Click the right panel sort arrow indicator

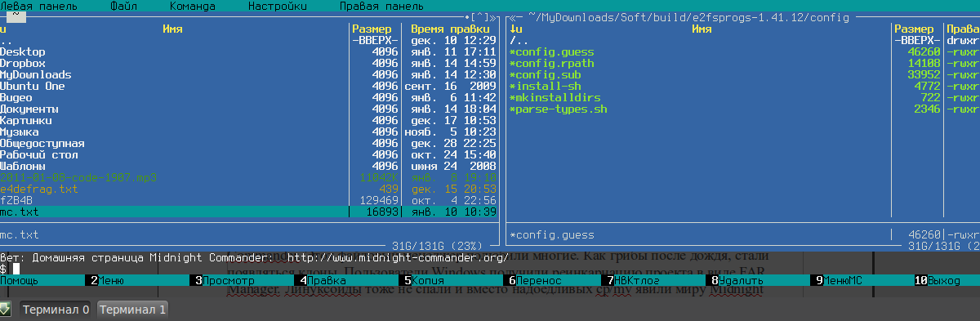[x=514, y=29]
